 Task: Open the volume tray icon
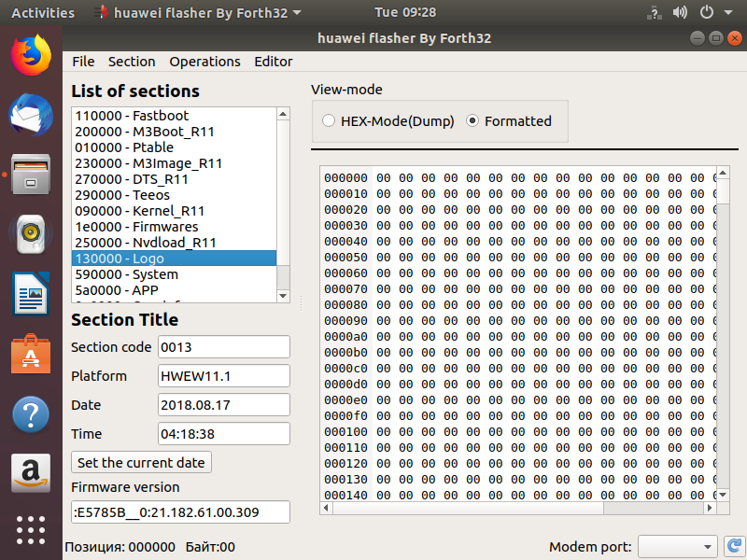(x=680, y=12)
